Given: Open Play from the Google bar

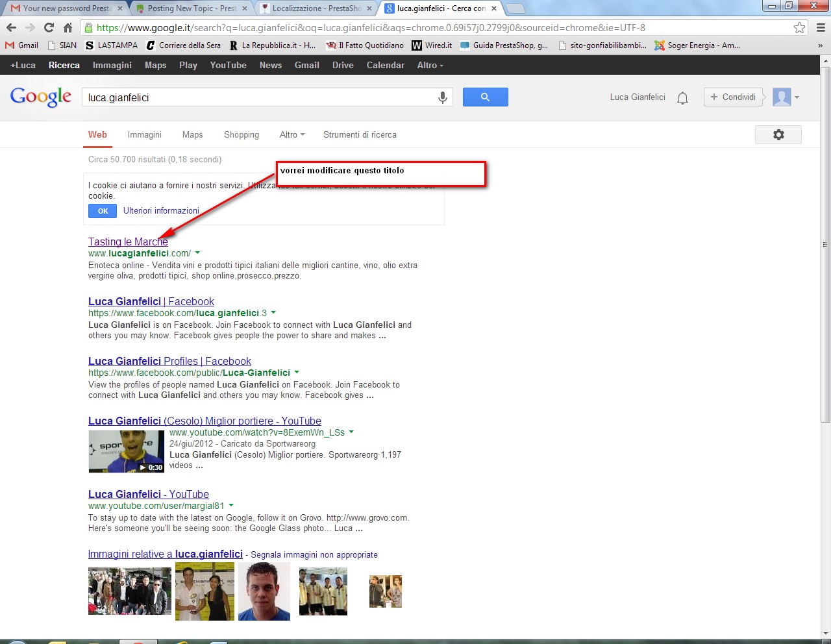Looking at the screenshot, I should 188,66.
